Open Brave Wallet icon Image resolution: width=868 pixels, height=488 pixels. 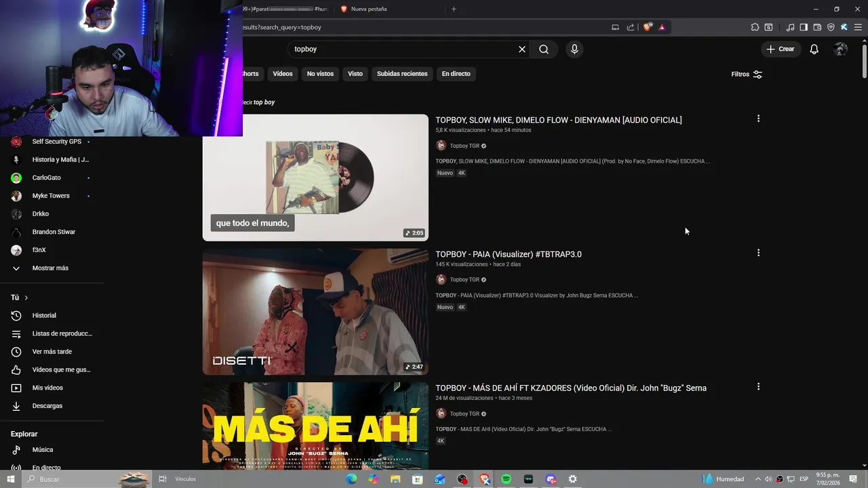point(817,27)
